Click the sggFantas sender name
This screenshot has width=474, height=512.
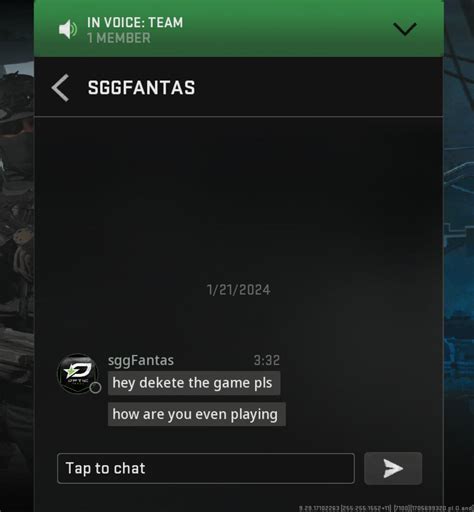pyautogui.click(x=141, y=360)
